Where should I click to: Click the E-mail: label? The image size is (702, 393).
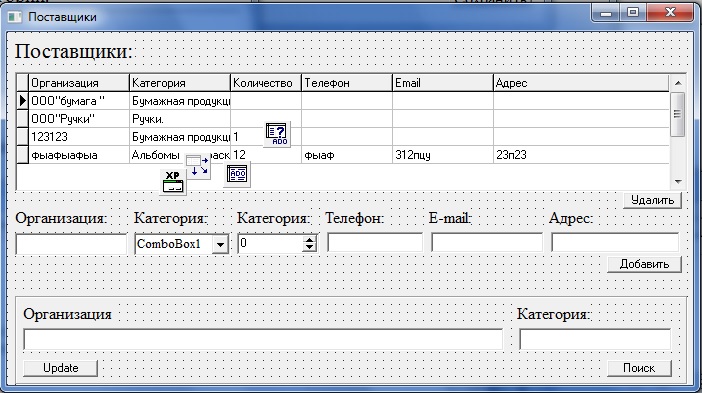point(450,218)
